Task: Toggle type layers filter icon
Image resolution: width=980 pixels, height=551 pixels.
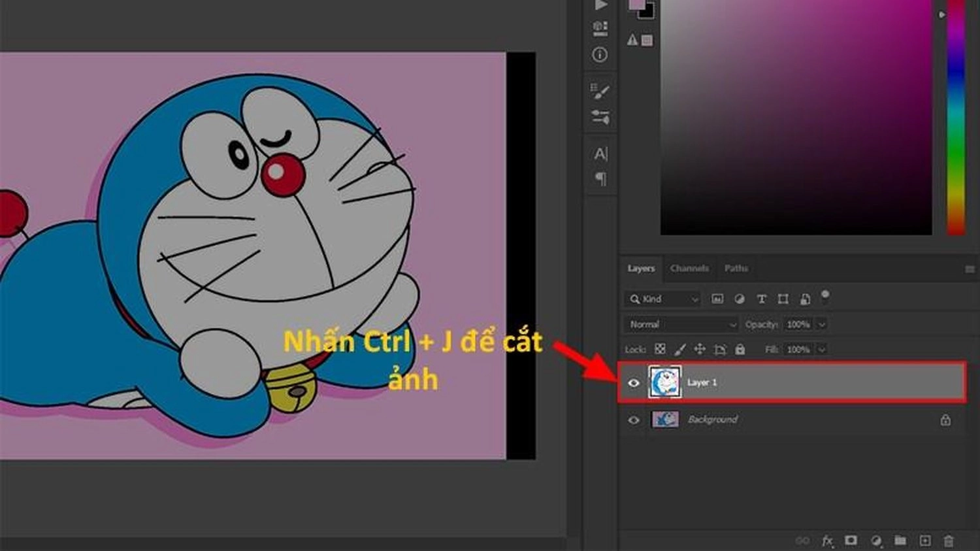Action: click(761, 299)
